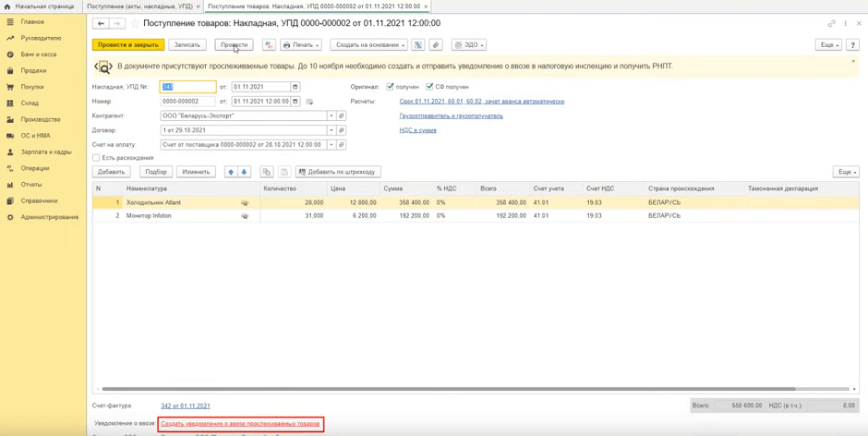Click the Провести и закрыть button

point(128,44)
